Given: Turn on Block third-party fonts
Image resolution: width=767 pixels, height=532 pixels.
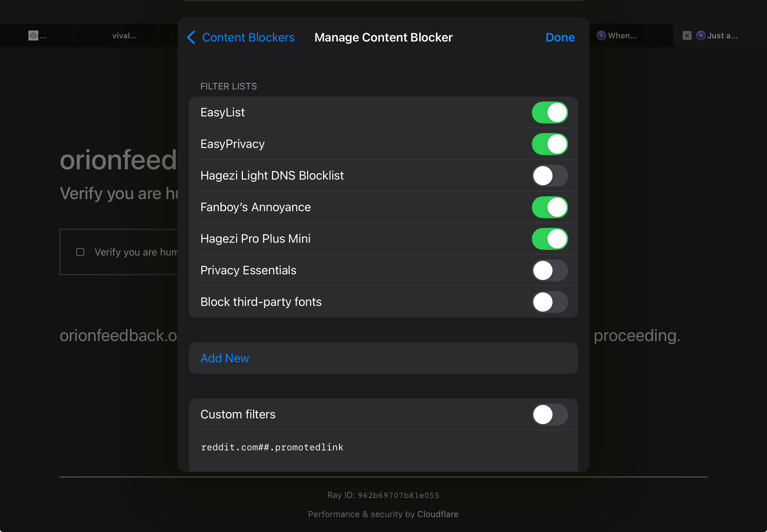Looking at the screenshot, I should tap(549, 302).
